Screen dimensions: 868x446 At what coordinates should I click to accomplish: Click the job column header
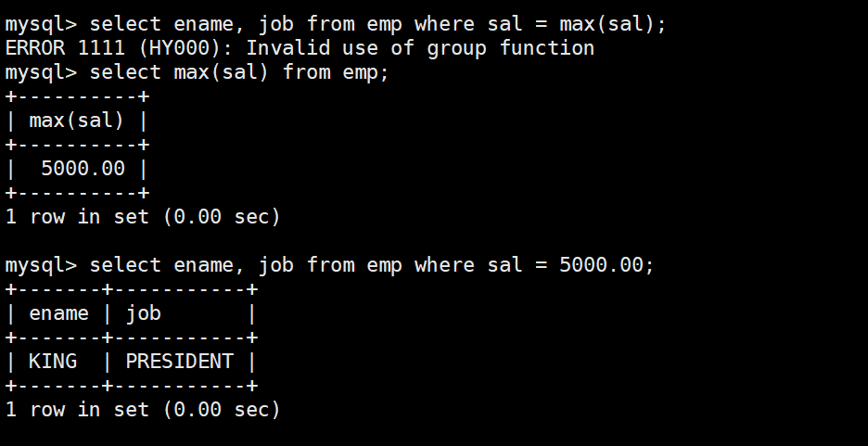[x=143, y=313]
